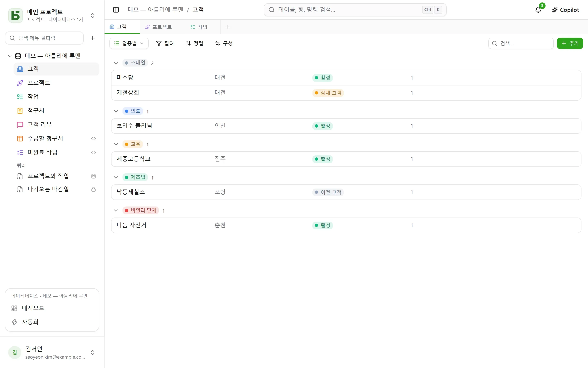Click the lock icon beside 다가오는 마감일

[93, 189]
